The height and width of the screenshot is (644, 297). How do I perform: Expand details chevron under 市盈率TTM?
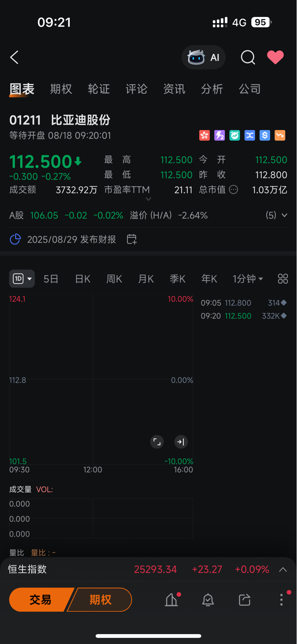(148, 199)
